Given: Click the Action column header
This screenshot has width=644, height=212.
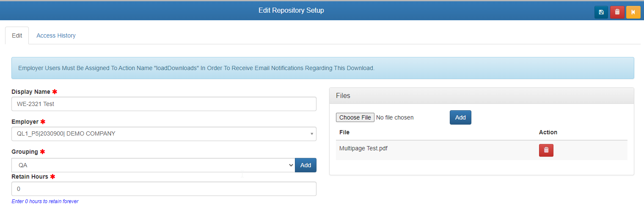Looking at the screenshot, I should [548, 132].
